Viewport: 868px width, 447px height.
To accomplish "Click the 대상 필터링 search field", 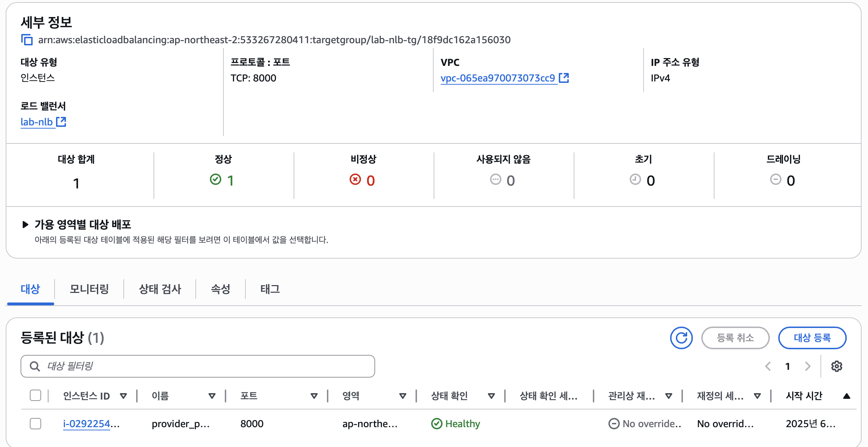I will [198, 366].
